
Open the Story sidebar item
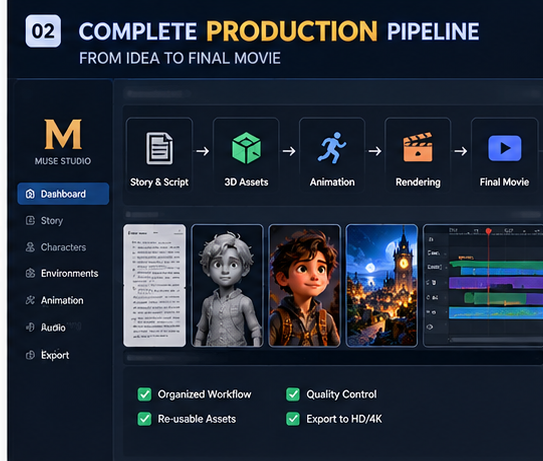[x=45, y=221]
